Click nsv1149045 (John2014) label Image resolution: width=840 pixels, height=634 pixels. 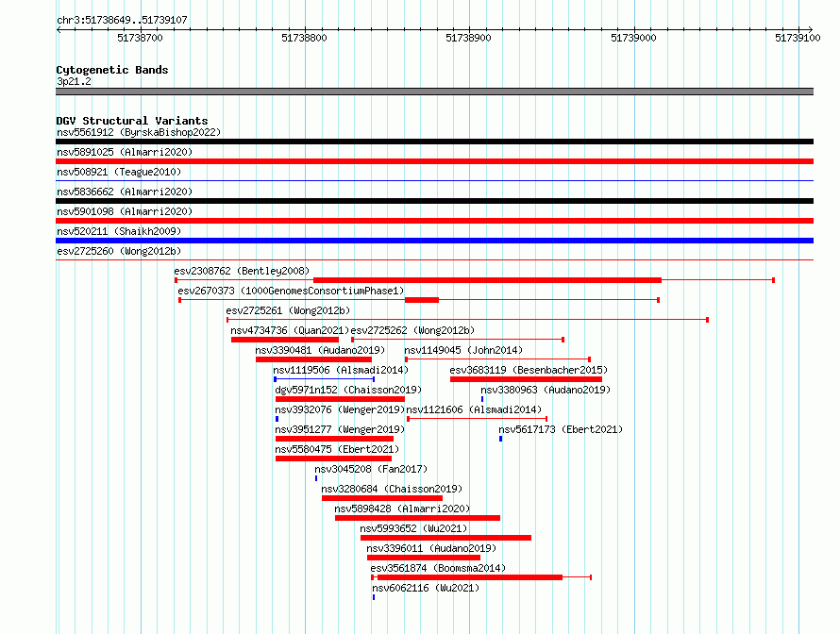463,350
